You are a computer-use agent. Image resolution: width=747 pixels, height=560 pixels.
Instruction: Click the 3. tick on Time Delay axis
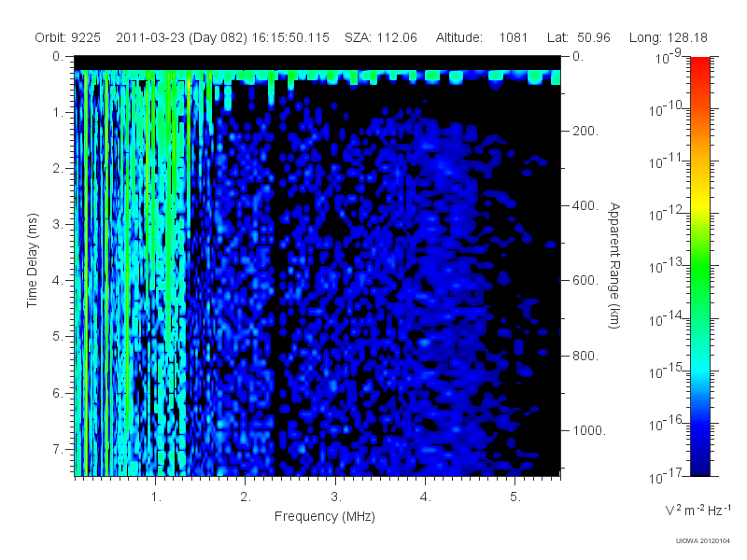pyautogui.click(x=58, y=224)
